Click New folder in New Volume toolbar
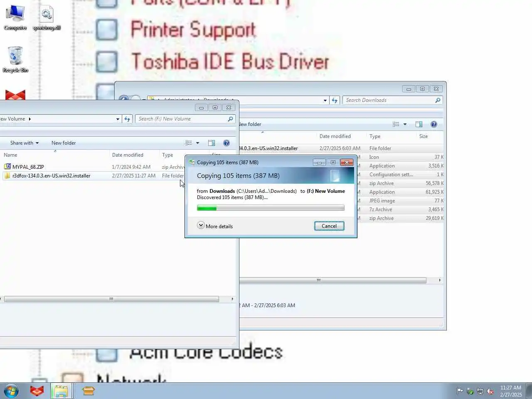 (64, 143)
